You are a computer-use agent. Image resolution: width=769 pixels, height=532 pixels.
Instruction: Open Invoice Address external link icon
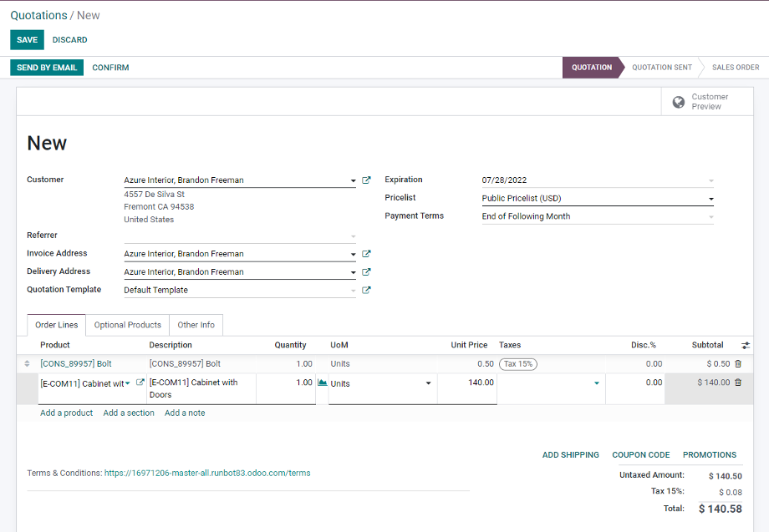point(366,254)
